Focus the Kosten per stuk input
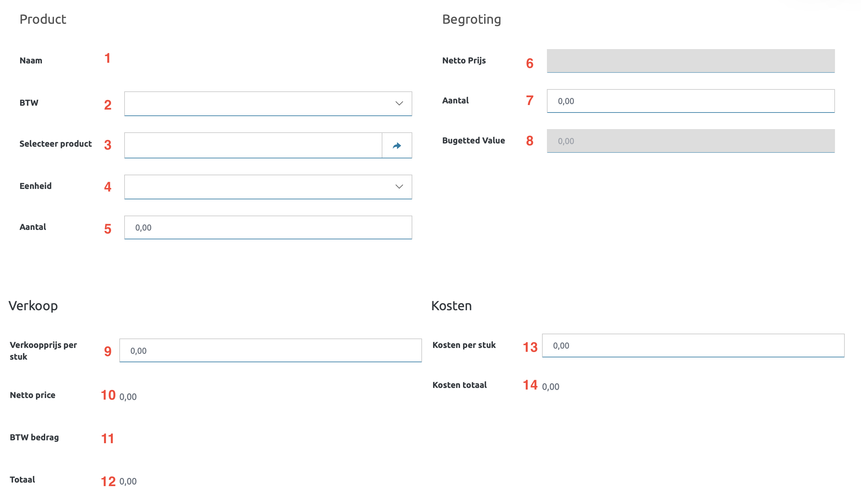 coord(693,345)
